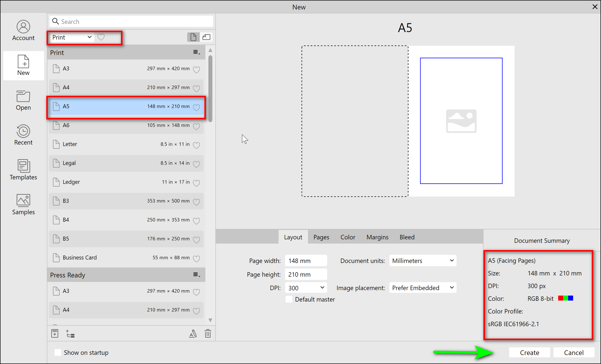This screenshot has height=364, width=601.
Task: Click scroll down arrow of preset list
Action: click(210, 320)
